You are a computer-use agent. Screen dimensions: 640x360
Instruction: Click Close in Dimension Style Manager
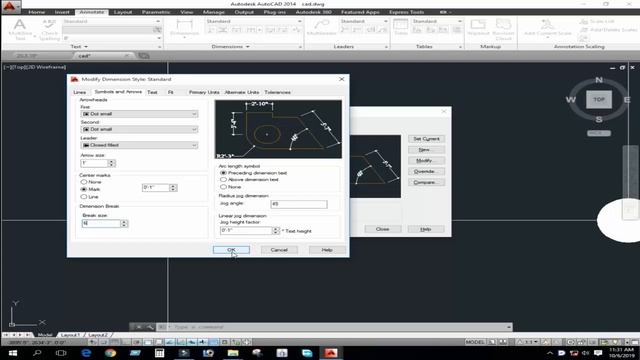coord(382,229)
